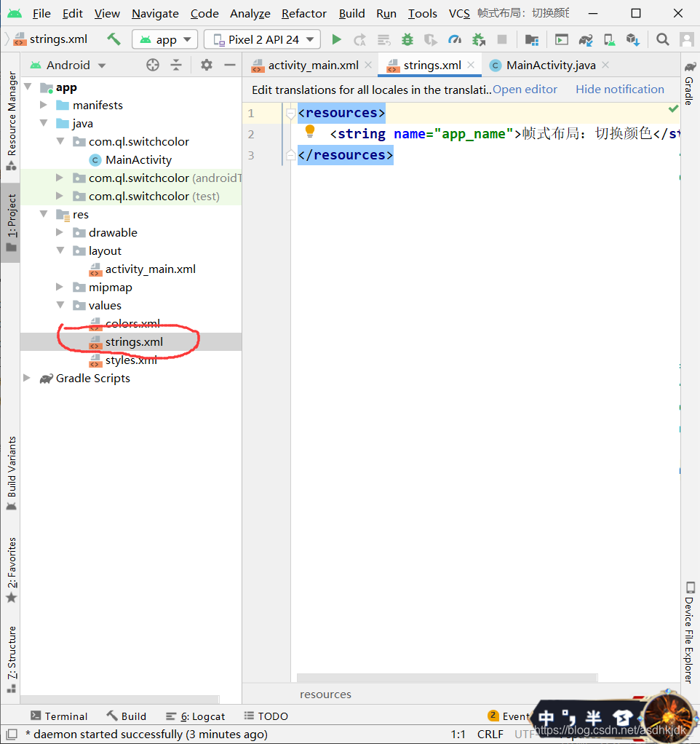Image resolution: width=700 pixels, height=744 pixels.
Task: Click the Hide notification link
Action: 619,90
